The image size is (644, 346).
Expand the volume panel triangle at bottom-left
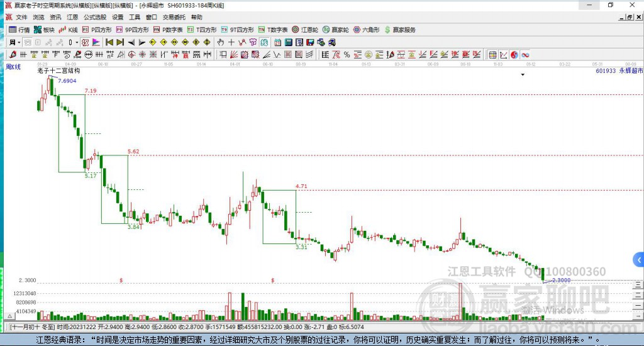tap(9, 316)
